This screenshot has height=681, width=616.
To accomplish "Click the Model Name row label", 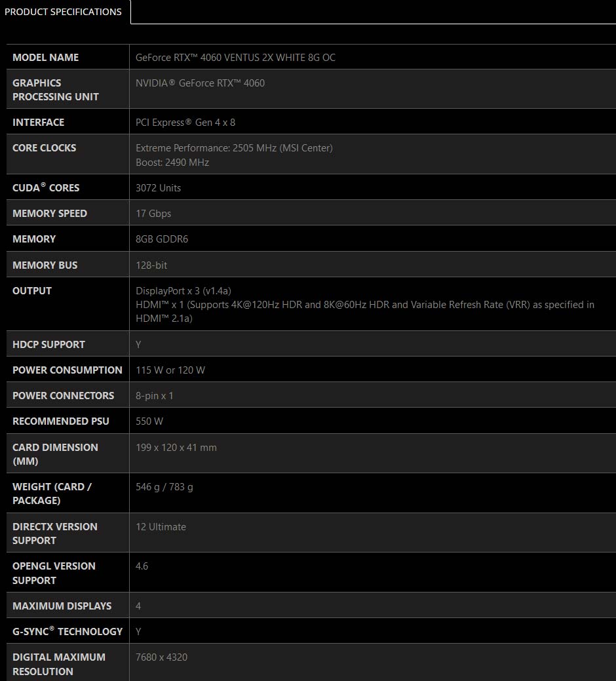I will click(x=46, y=58).
